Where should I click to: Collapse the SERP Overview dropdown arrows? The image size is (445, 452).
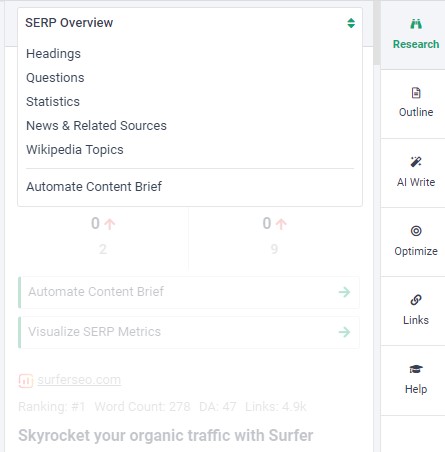351,23
